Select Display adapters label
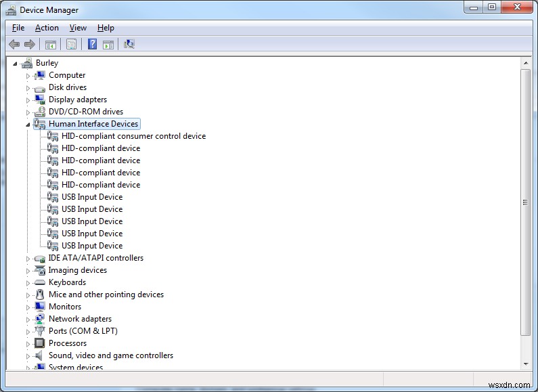The image size is (538, 392). pyautogui.click(x=78, y=100)
